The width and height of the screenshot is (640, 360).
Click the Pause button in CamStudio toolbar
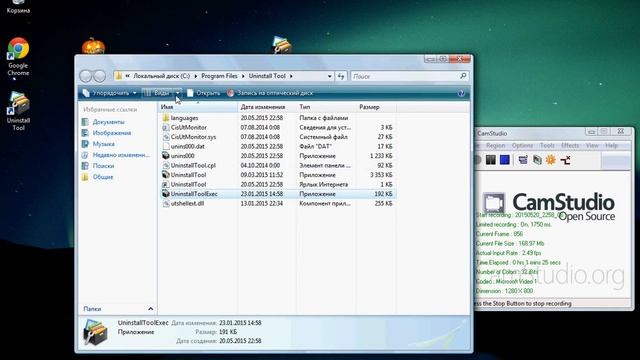(x=491, y=160)
